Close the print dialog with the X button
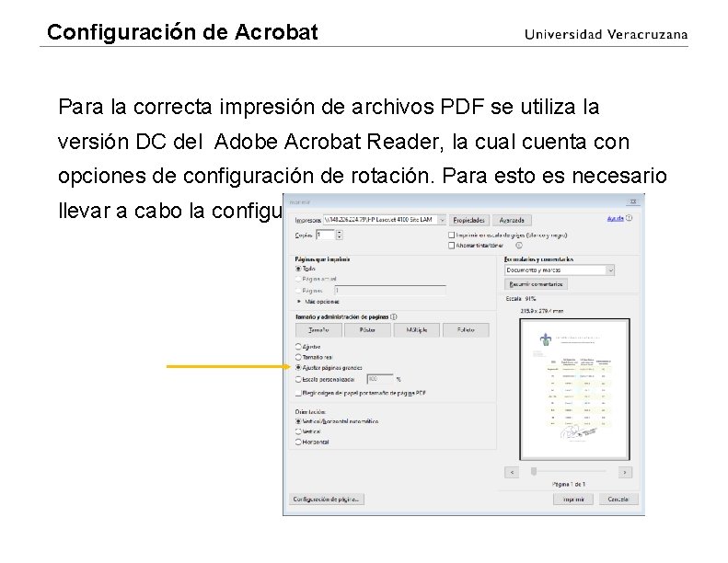728x563 pixels. (x=632, y=201)
